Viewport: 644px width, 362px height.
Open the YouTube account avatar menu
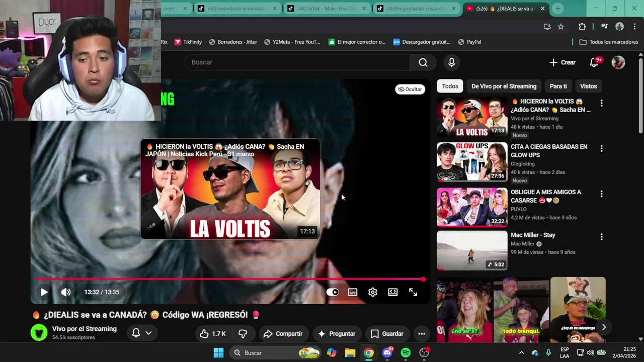pyautogui.click(x=618, y=62)
